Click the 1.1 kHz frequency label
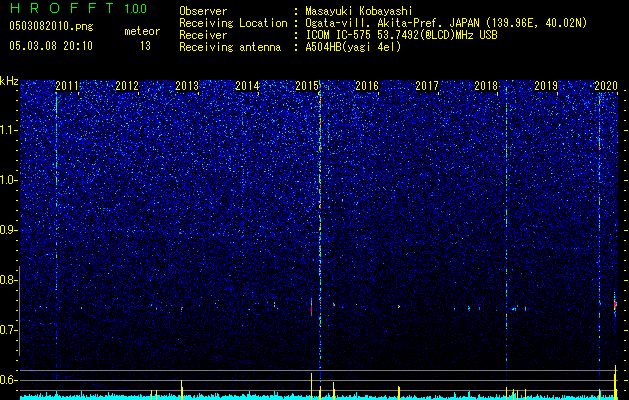The width and height of the screenshot is (629, 400). point(8,130)
